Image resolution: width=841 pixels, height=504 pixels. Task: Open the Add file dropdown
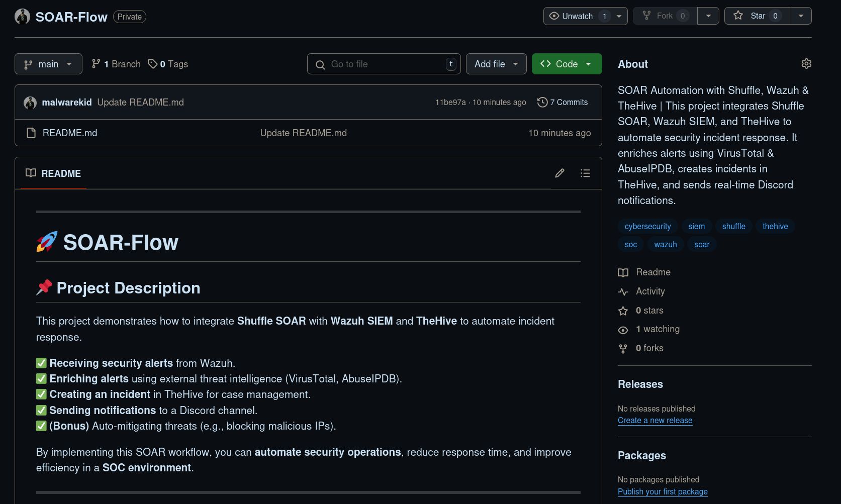tap(496, 64)
